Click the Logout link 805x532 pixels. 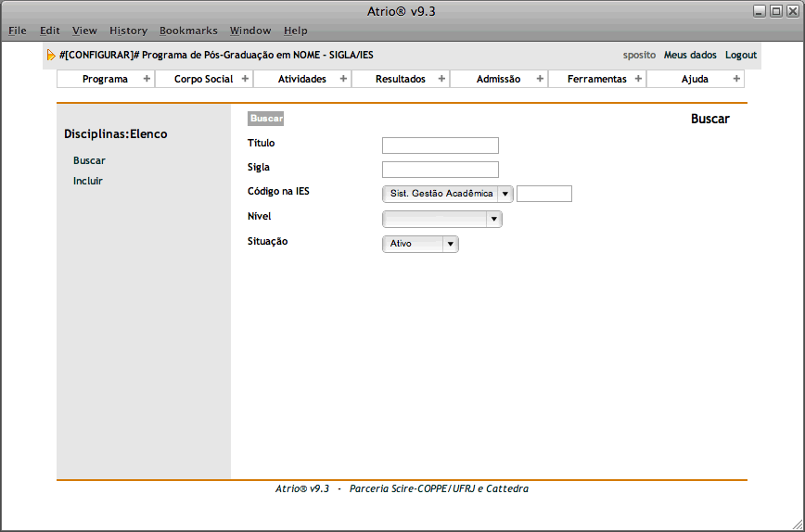coord(741,55)
